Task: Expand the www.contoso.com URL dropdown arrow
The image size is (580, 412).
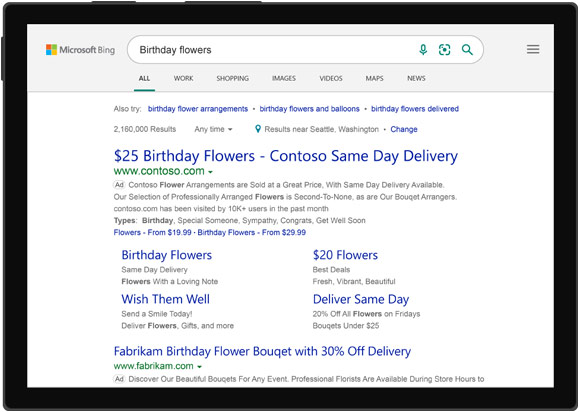Action: (210, 172)
